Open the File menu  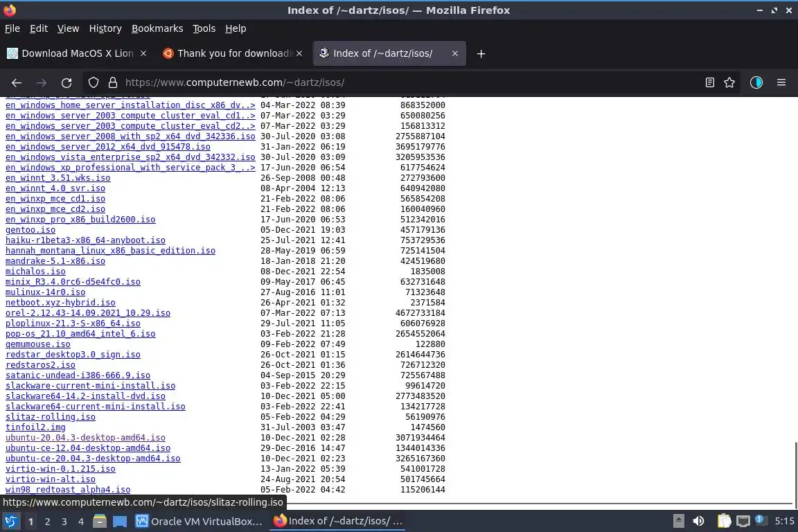12,28
